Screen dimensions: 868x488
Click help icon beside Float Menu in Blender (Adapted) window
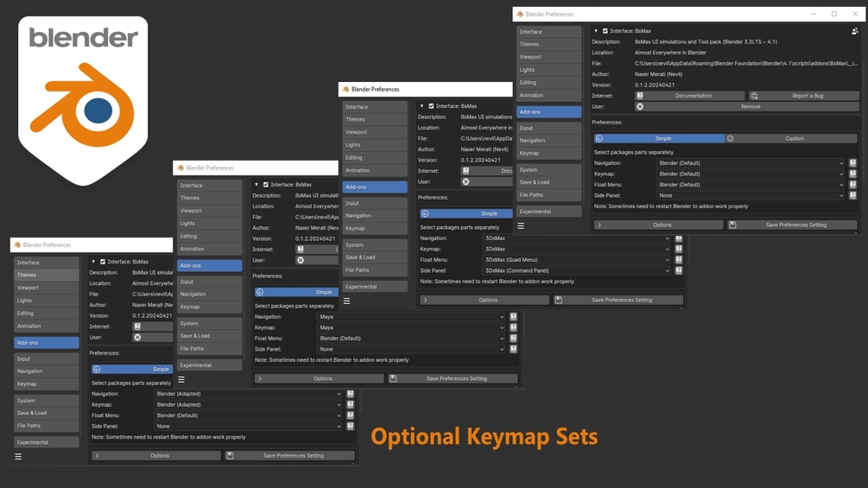pos(351,415)
